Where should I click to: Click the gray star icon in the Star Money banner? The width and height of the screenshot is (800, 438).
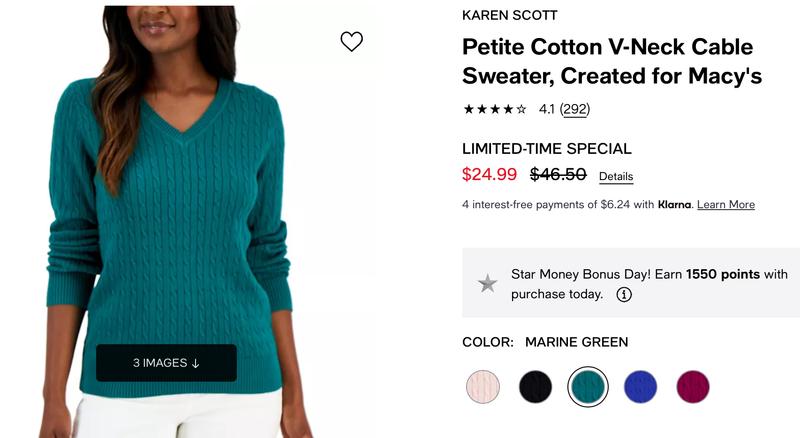(x=488, y=283)
